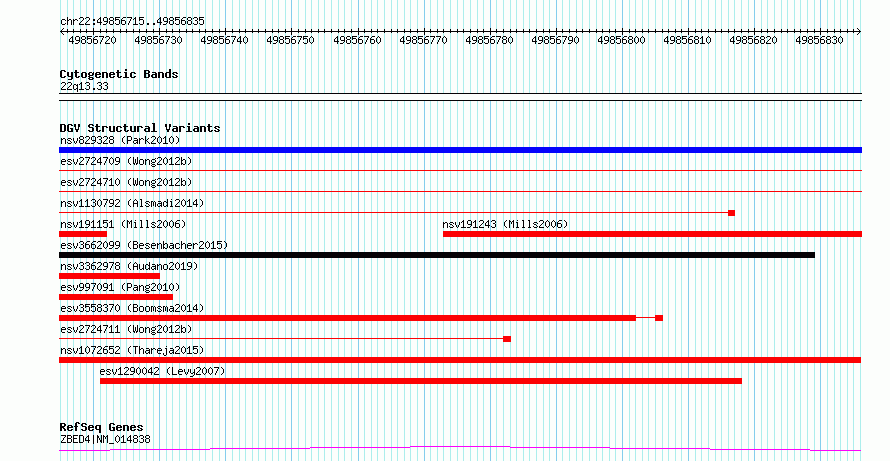
Task: Select the esv2724711 (Wong2012b) label
Action: coord(126,329)
